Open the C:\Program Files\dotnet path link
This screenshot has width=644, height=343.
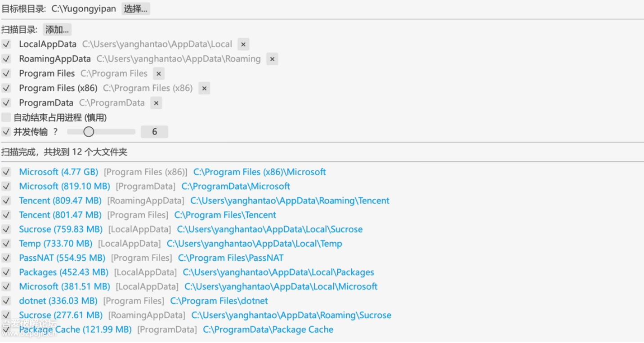[219, 301]
